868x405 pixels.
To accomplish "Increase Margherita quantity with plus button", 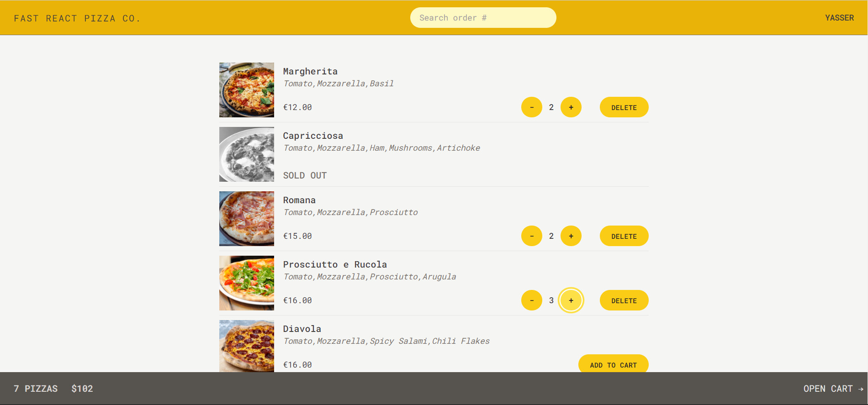I will pos(571,107).
